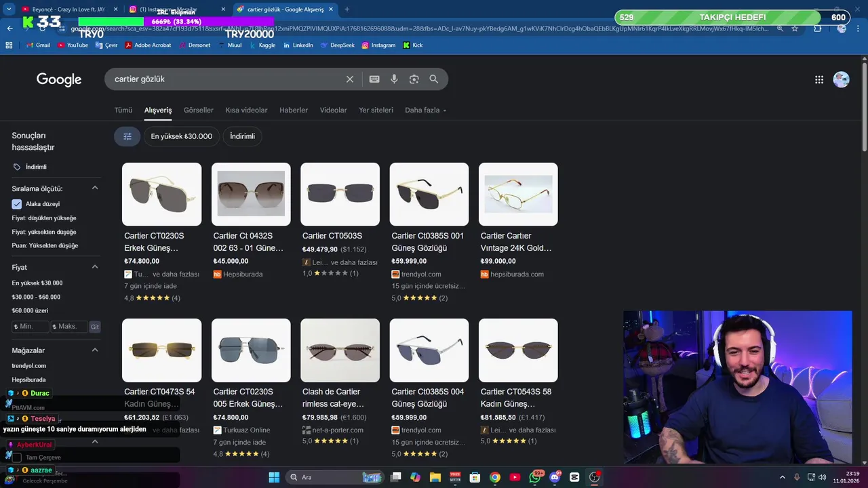Open the all filters sliders button
This screenshot has width=868, height=488.
click(127, 136)
